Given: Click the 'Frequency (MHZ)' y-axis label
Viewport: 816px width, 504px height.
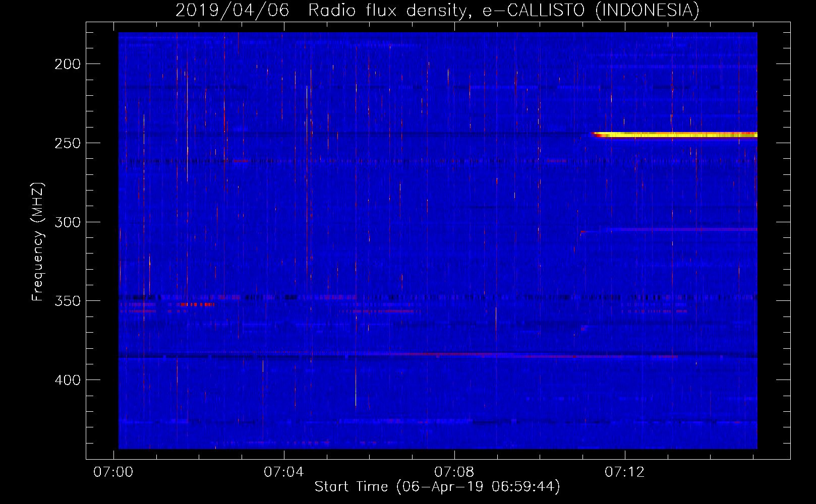Looking at the screenshot, I should [38, 242].
